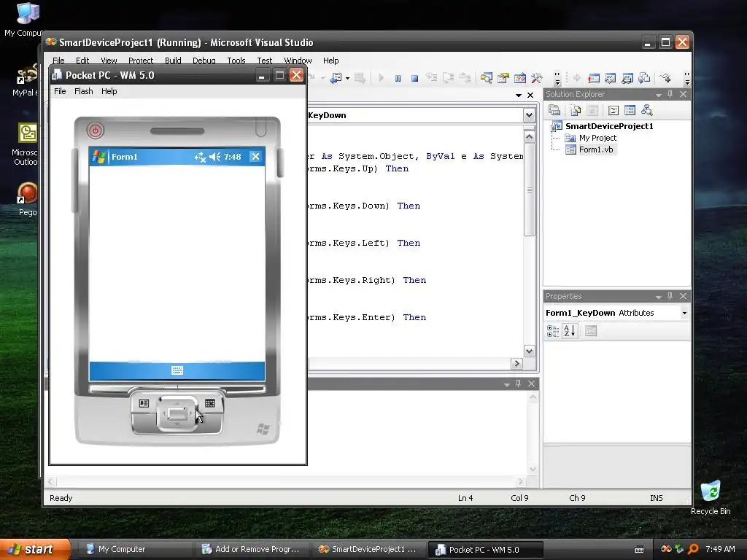Open Solution Explorer window position dropdown
This screenshot has height=560, width=747.
click(659, 95)
